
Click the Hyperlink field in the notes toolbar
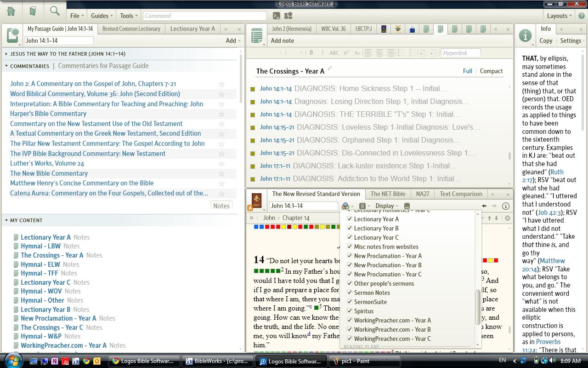pos(461,53)
